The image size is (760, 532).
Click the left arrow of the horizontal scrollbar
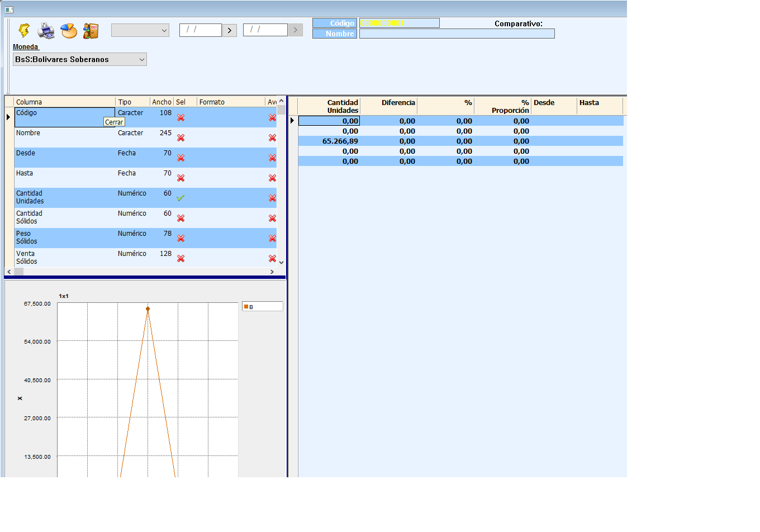tap(9, 272)
